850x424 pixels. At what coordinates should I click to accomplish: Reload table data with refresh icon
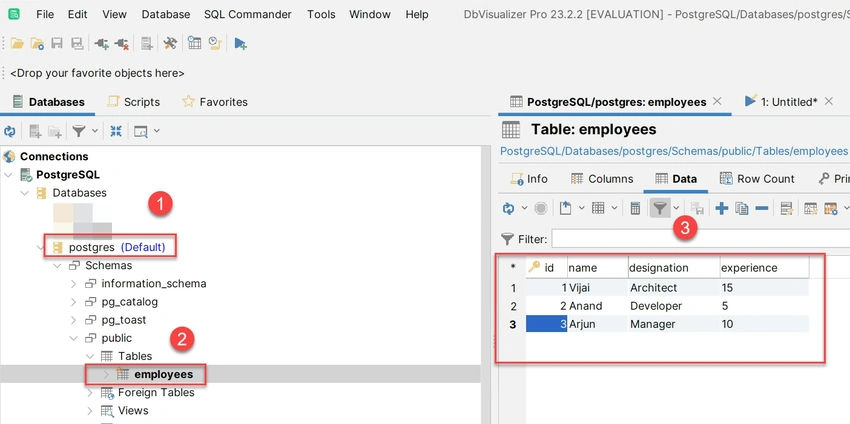(x=508, y=208)
